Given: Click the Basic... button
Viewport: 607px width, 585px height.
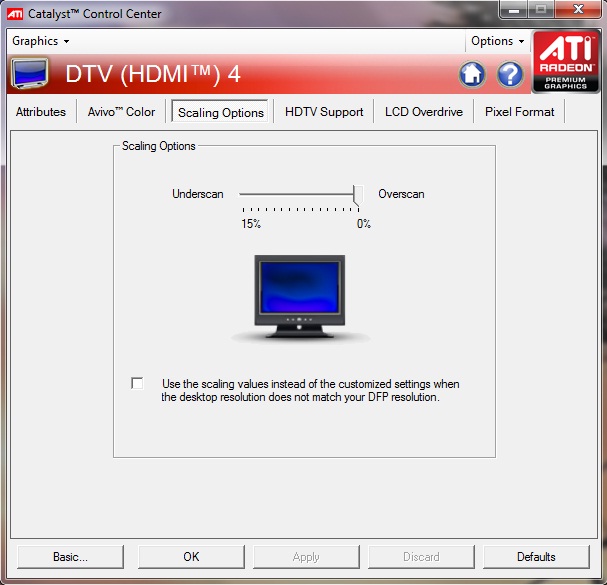Looking at the screenshot, I should point(70,557).
